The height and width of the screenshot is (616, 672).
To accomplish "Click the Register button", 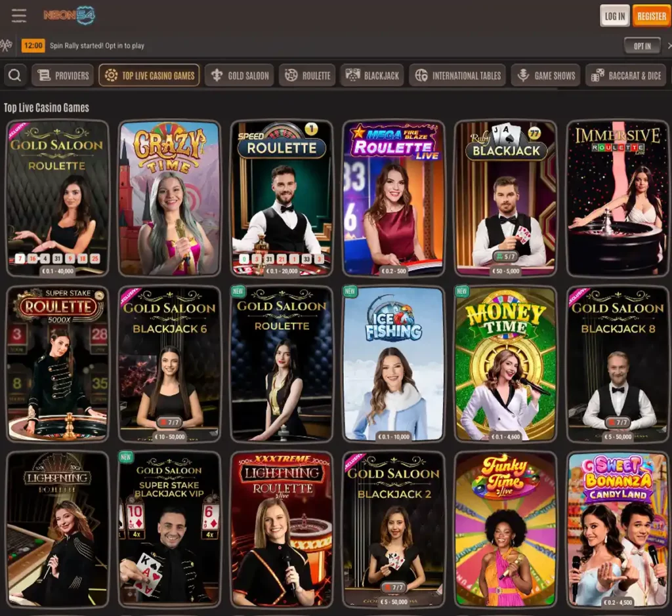I will pyautogui.click(x=651, y=16).
